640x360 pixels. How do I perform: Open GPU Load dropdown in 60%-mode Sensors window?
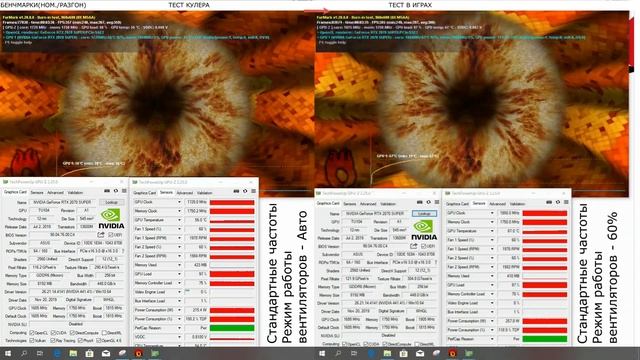click(x=492, y=285)
